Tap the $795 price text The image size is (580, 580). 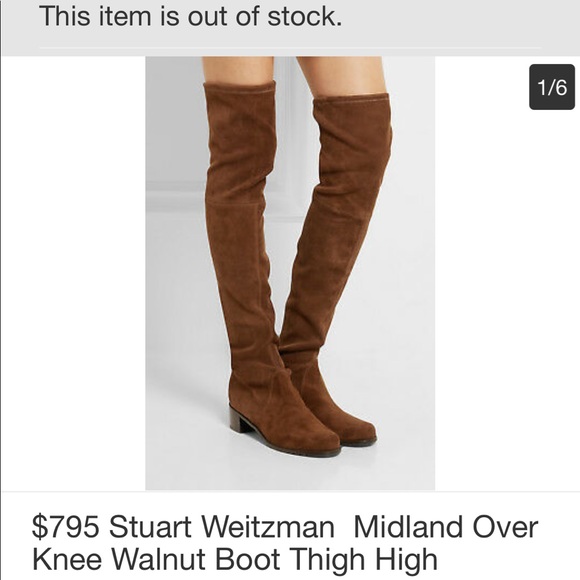[x=65, y=527]
